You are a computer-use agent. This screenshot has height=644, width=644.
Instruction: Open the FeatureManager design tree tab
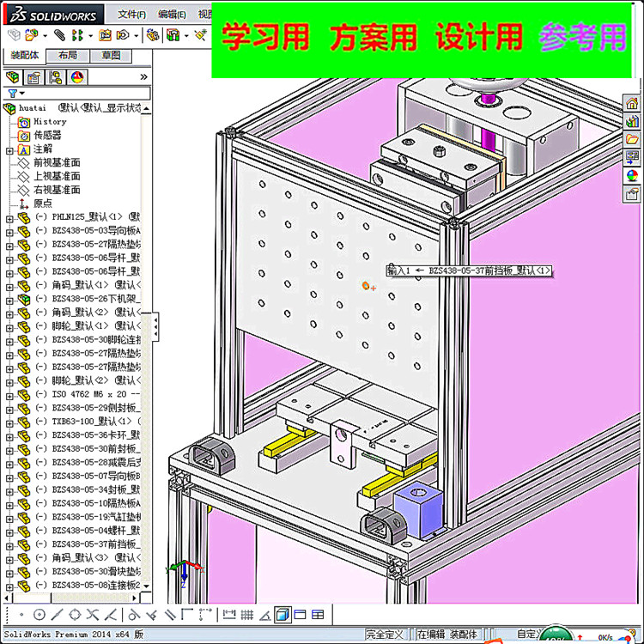pos(13,77)
